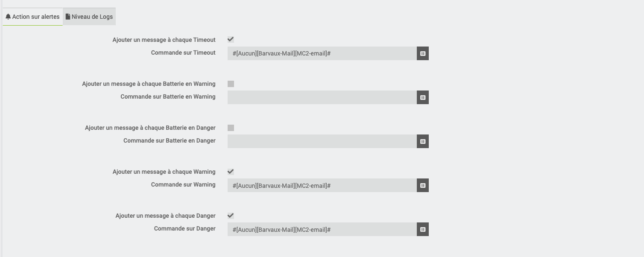This screenshot has height=257, width=644.
Task: Uncheck message on each Danger checkbox
Action: point(231,216)
